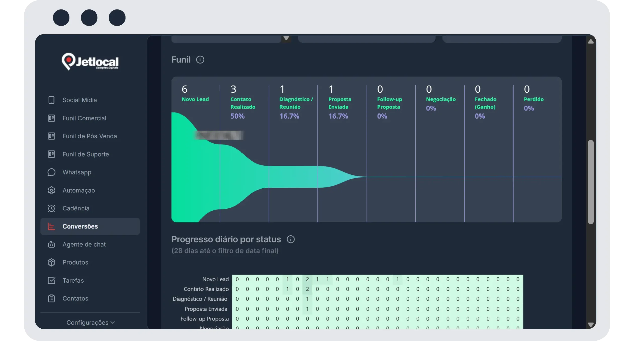Select the Agente de chat robot icon
Image resolution: width=644 pixels, height=341 pixels.
51,244
